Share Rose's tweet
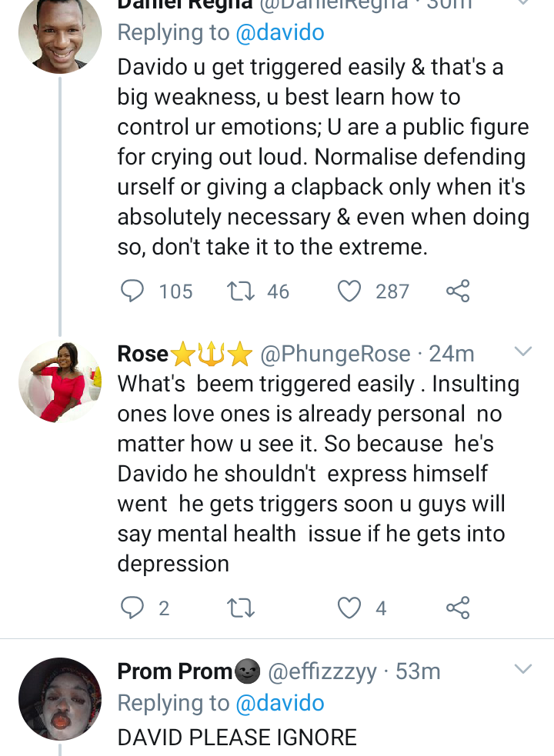 point(458,608)
